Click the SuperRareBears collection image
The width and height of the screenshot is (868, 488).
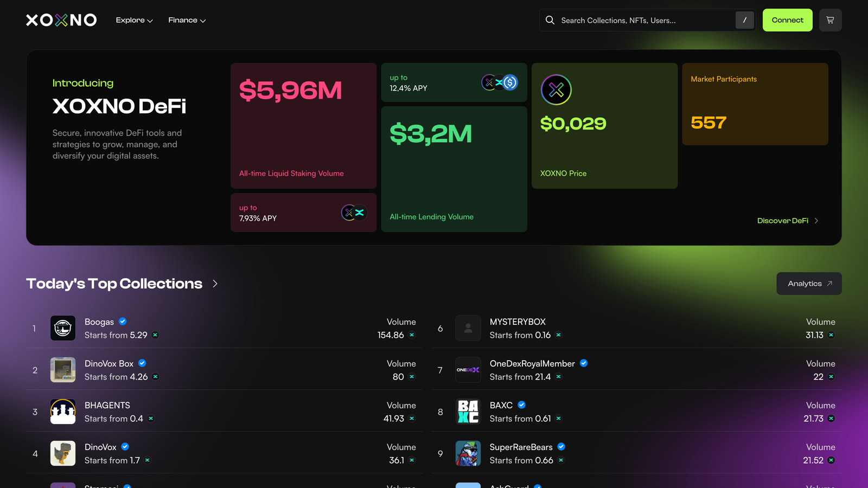click(x=468, y=453)
